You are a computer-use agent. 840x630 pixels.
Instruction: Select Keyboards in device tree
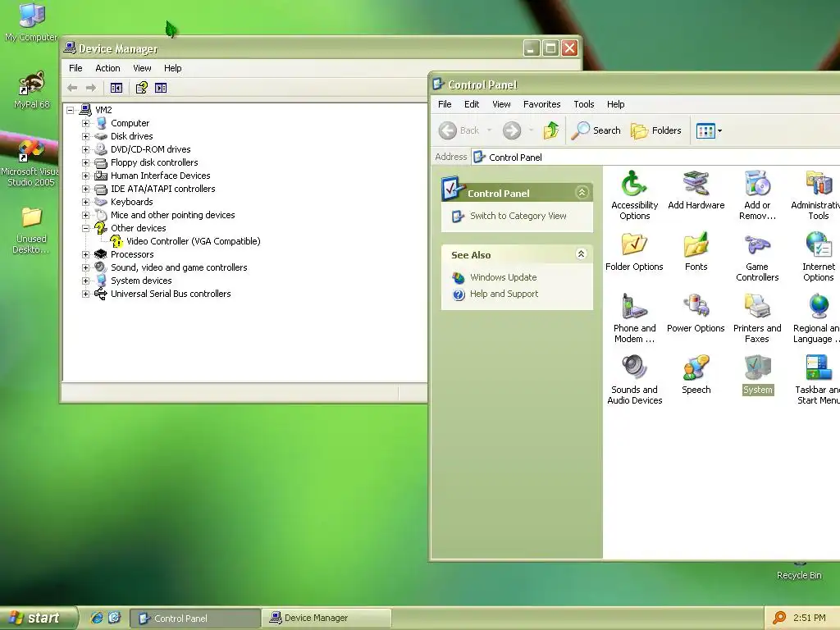(132, 202)
